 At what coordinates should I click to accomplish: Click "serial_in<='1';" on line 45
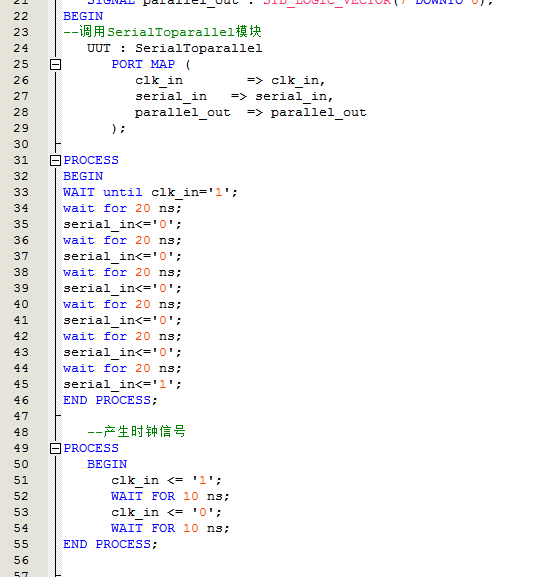(123, 385)
